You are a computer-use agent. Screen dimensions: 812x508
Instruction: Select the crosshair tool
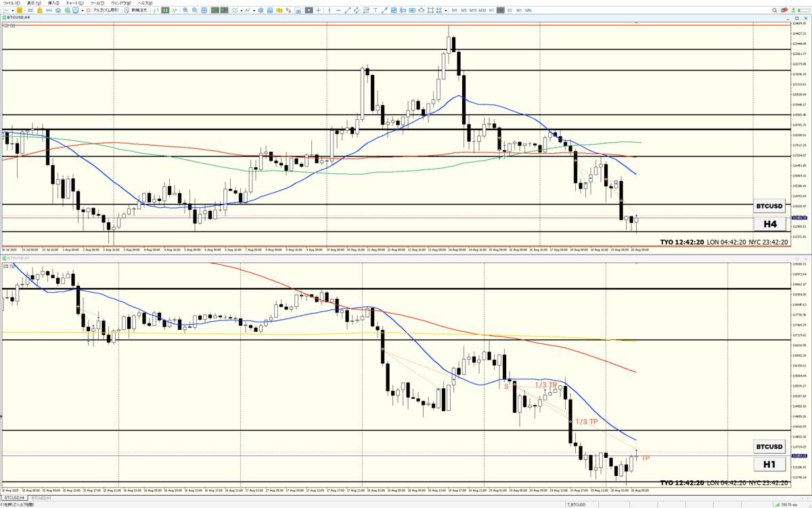pos(318,10)
